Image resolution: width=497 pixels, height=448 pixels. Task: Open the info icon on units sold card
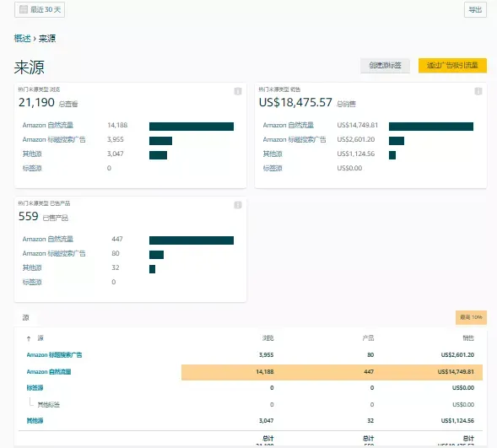tap(238, 205)
